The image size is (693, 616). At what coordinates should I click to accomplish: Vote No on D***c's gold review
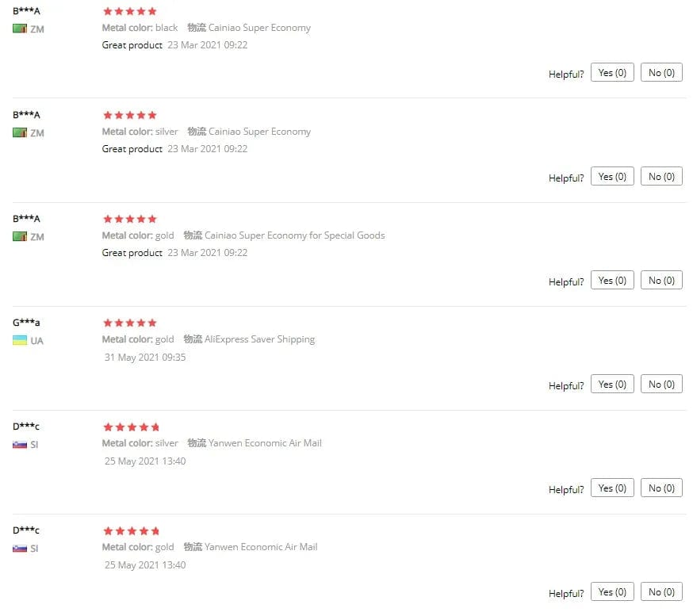[x=661, y=592]
